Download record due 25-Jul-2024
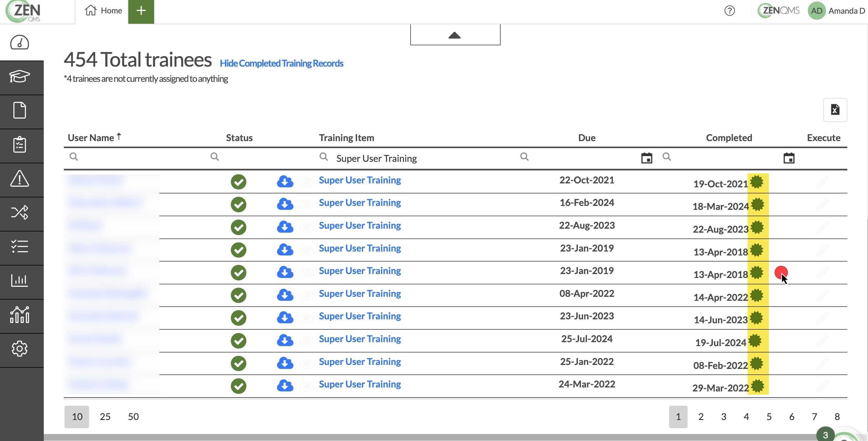 [285, 340]
